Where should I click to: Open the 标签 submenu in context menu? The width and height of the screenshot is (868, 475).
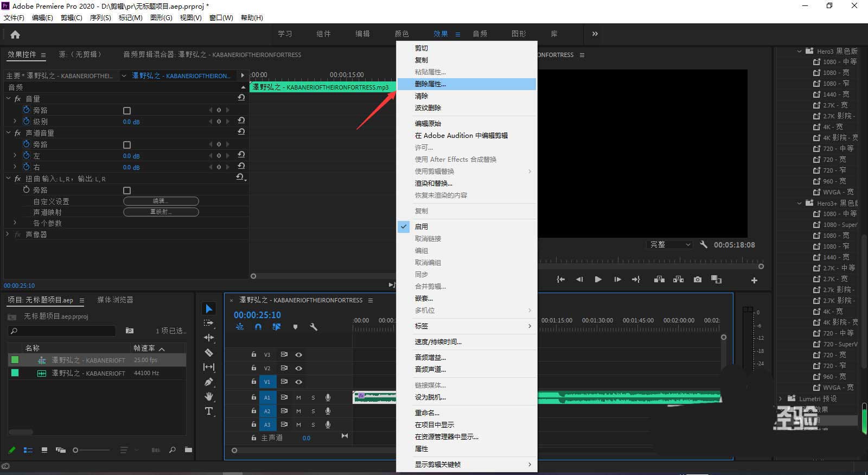point(467,326)
